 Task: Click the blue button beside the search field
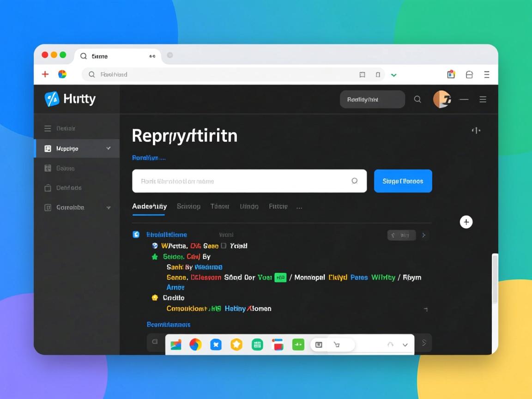pyautogui.click(x=403, y=181)
